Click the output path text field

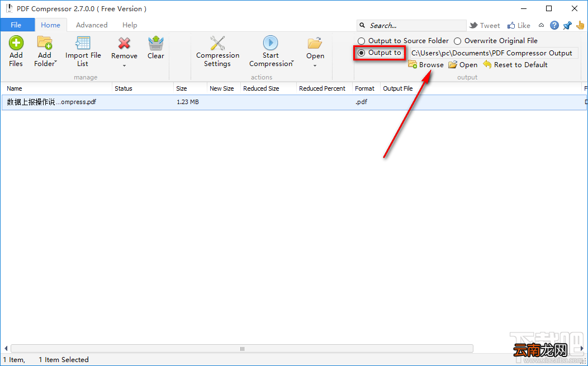494,53
